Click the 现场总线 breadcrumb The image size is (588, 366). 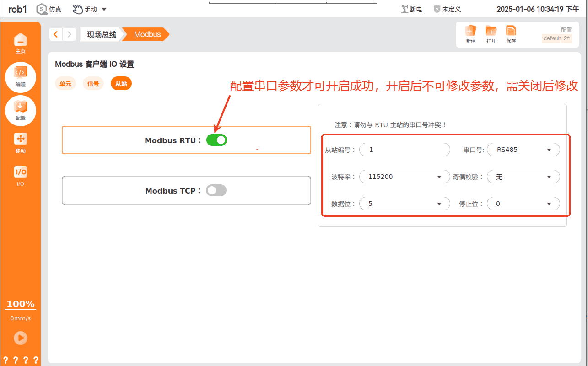point(102,34)
